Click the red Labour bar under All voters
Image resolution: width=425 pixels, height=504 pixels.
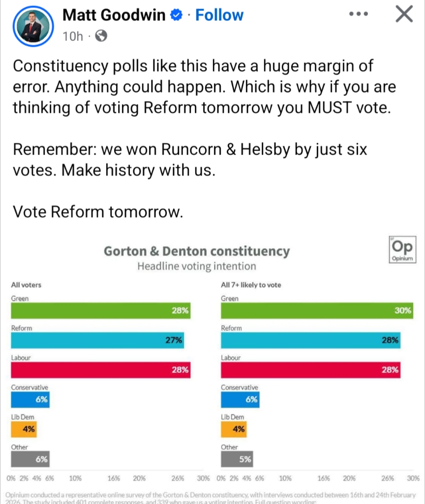click(101, 370)
